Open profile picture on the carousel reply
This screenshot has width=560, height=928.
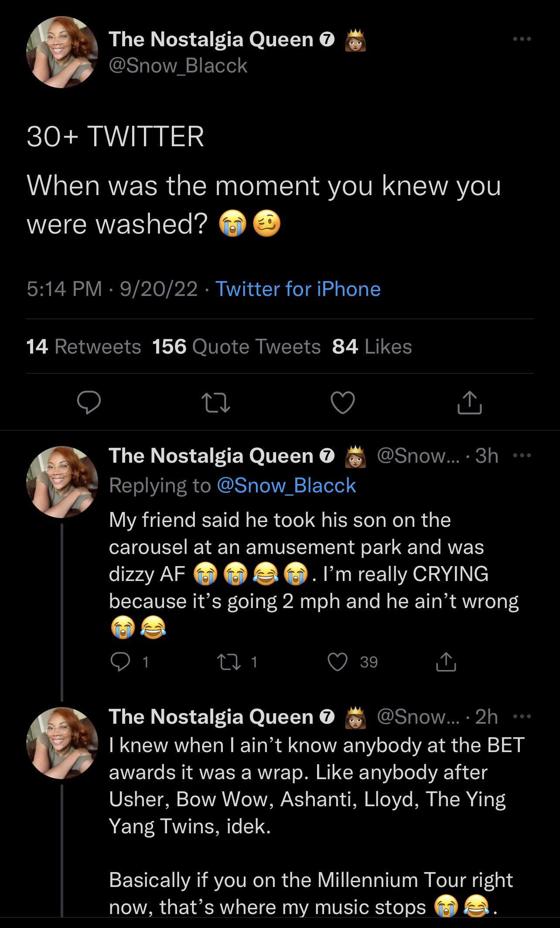(62, 482)
